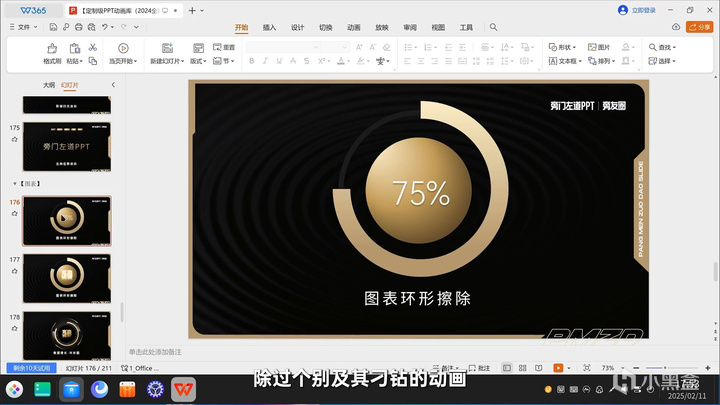Click the New Slide (新建幻灯片) icon
The height and width of the screenshot is (405, 720).
coord(167,48)
